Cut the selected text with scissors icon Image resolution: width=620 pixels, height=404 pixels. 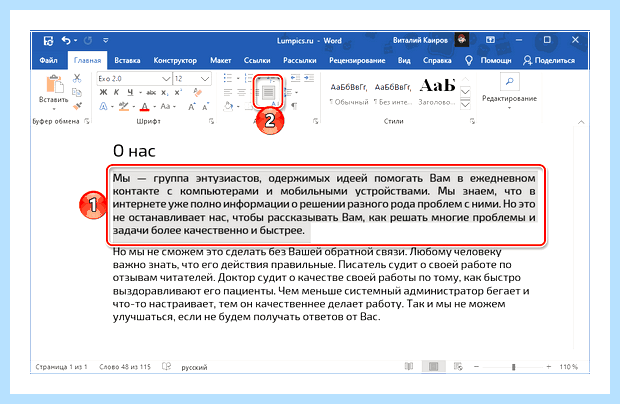[x=77, y=78]
